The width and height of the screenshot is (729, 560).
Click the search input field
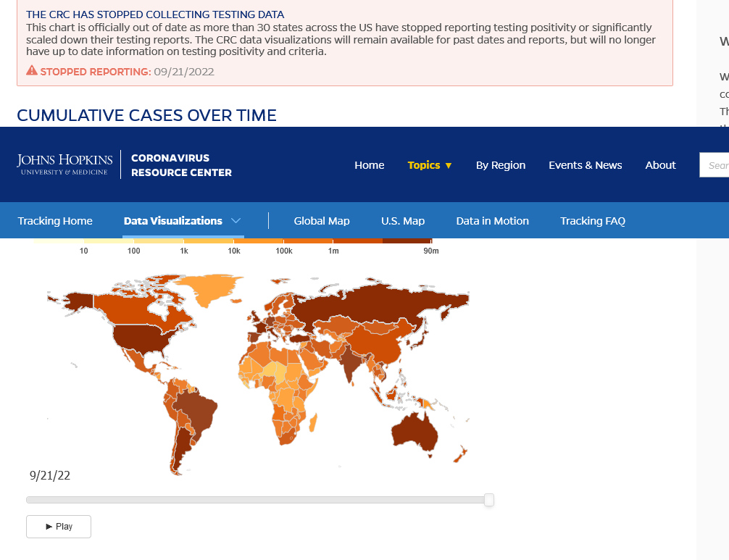pyautogui.click(x=715, y=165)
